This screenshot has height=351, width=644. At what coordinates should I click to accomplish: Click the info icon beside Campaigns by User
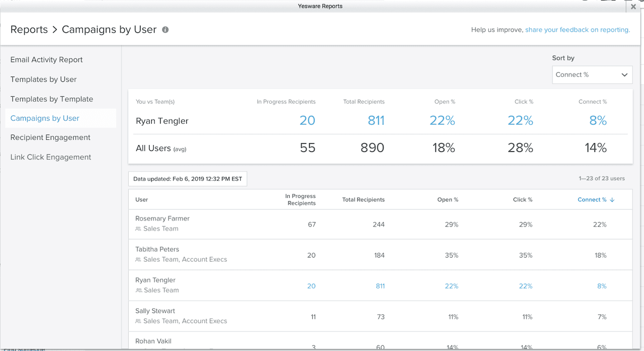click(165, 30)
